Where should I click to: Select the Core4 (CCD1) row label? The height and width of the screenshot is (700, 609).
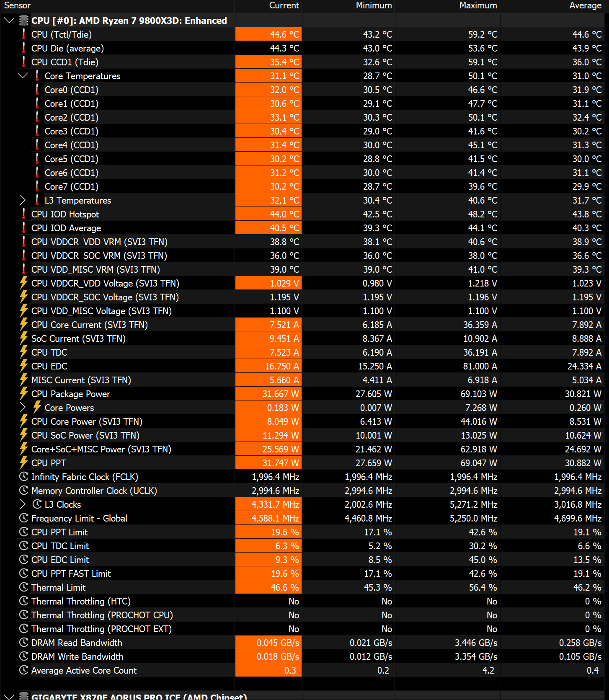tap(72, 145)
